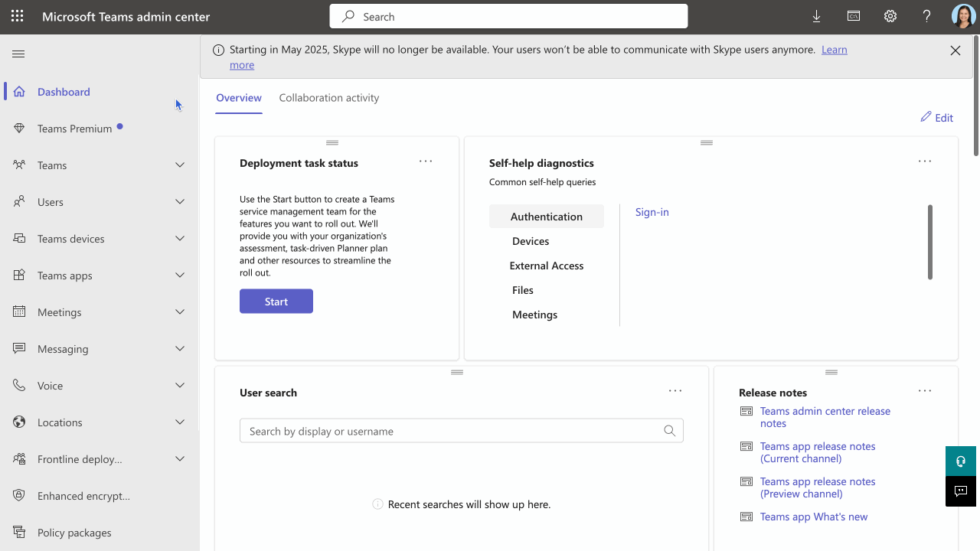The width and height of the screenshot is (980, 551).
Task: Click the Voice phone icon
Action: pos(19,385)
